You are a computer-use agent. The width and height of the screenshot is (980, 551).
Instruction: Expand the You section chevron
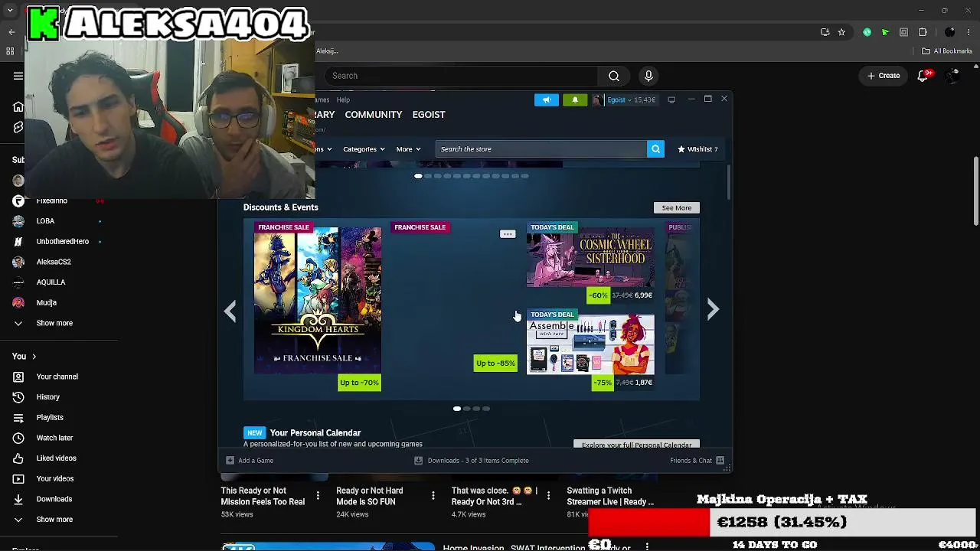(34, 357)
